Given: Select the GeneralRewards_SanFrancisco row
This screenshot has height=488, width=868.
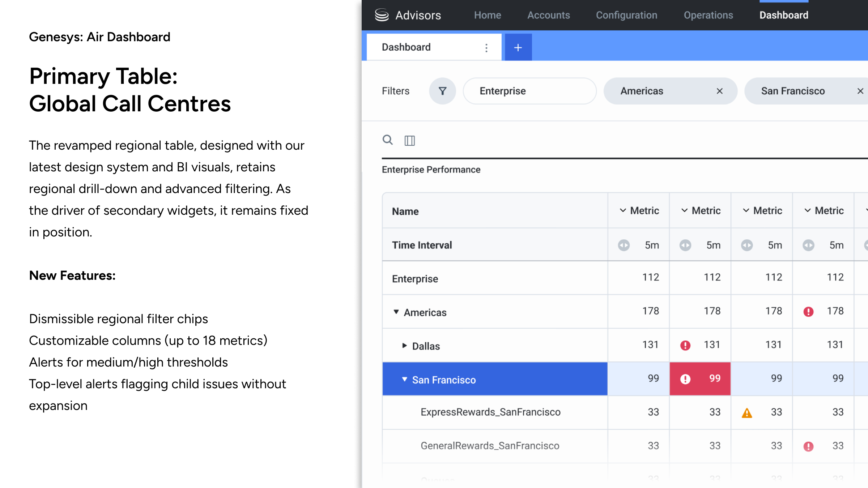Looking at the screenshot, I should 490,446.
